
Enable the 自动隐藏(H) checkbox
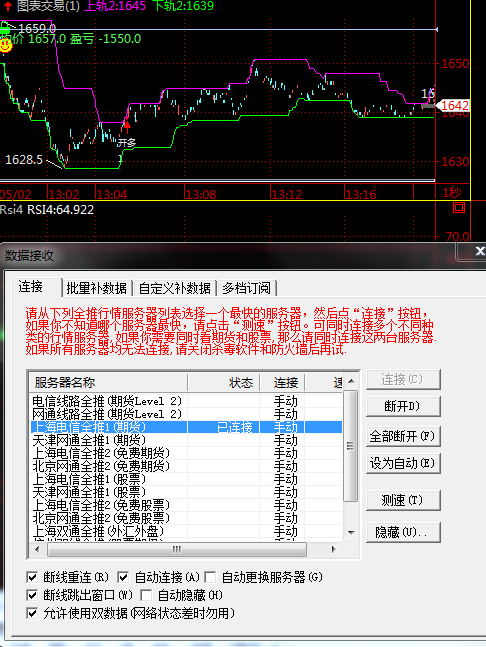[x=146, y=595]
